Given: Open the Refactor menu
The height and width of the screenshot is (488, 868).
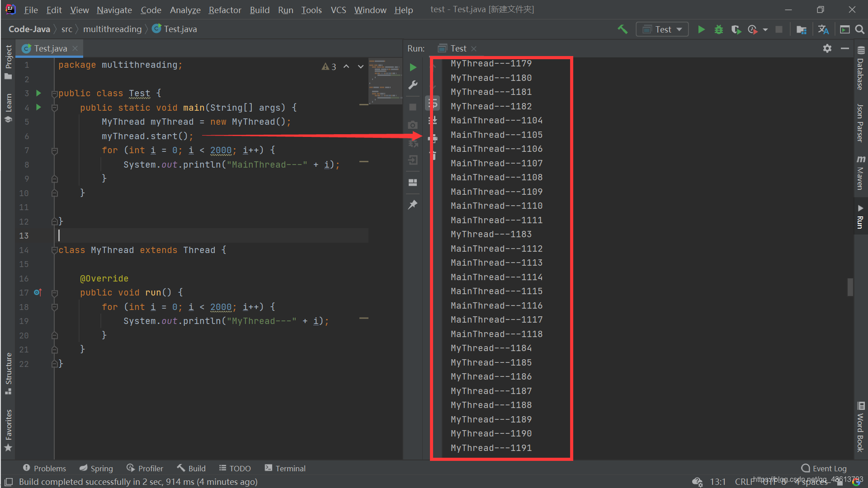Looking at the screenshot, I should click(x=225, y=9).
